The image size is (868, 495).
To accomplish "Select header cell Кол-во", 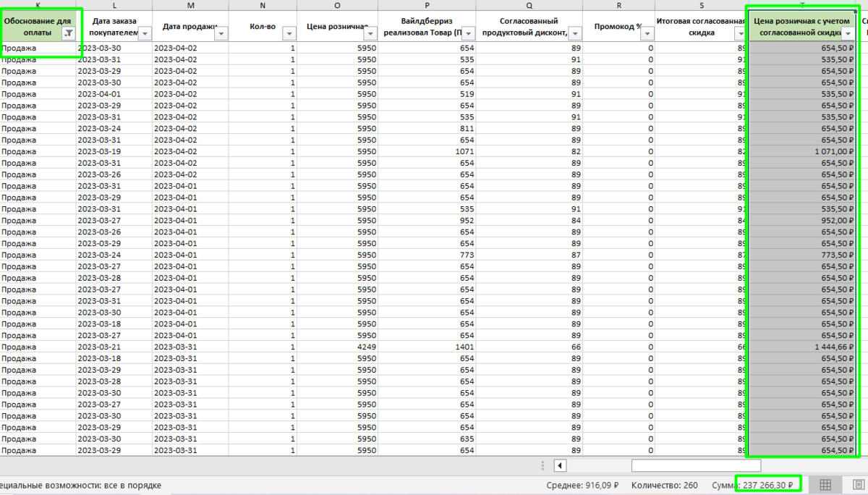I will coord(263,26).
